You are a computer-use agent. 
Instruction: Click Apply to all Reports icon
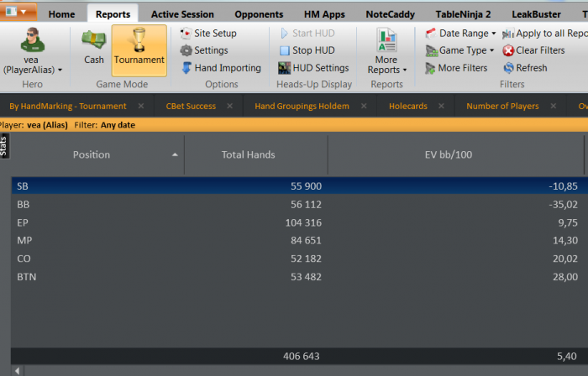tap(508, 34)
